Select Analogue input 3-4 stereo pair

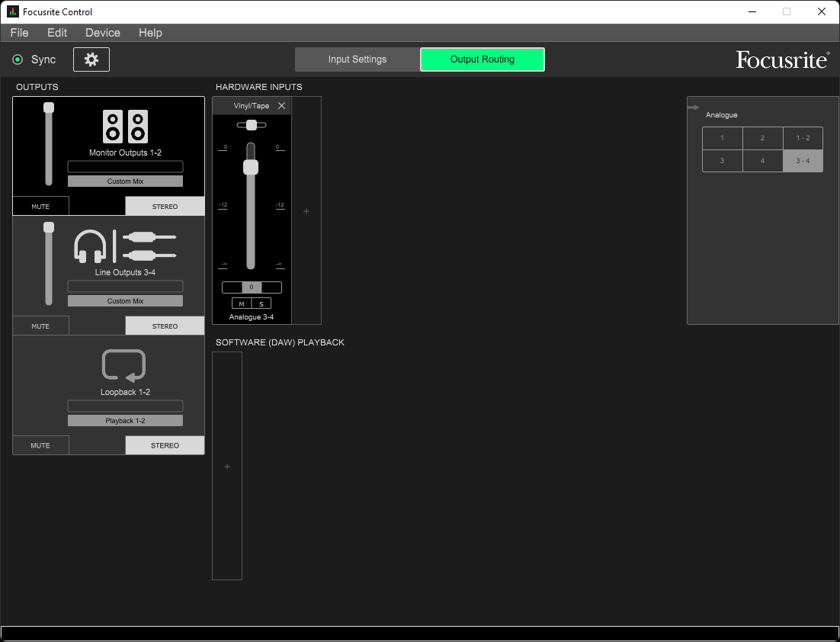pos(803,161)
